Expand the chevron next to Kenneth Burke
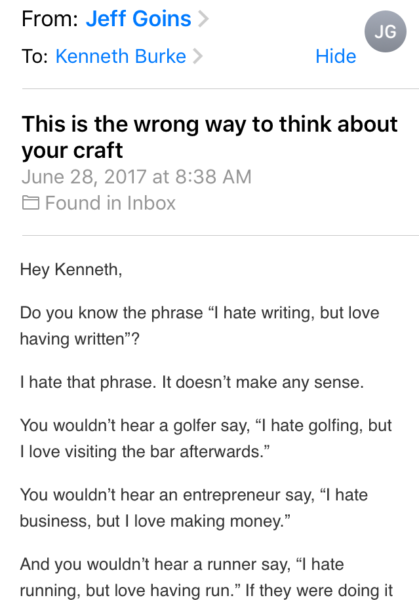Screen dimensions: 419x600 [197, 56]
